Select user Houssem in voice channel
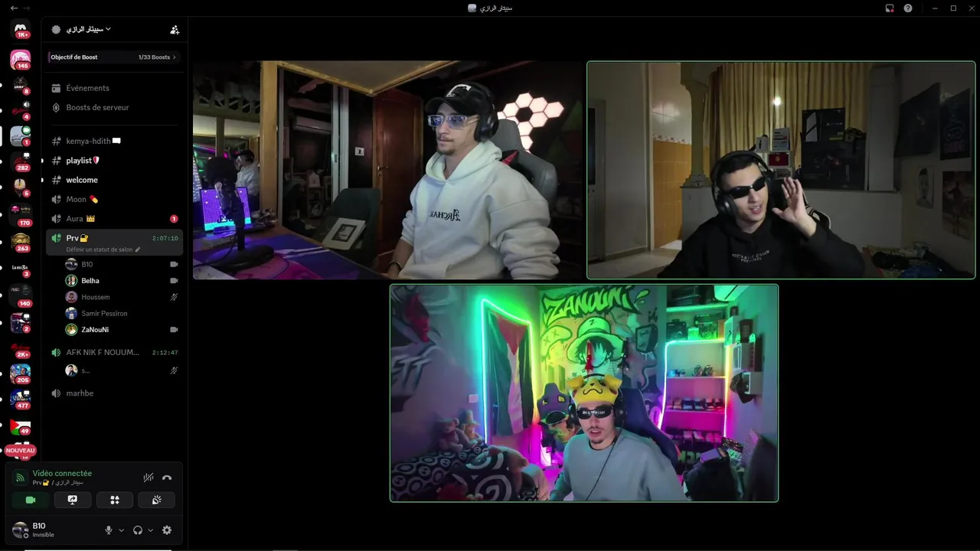This screenshot has height=551, width=980. click(x=122, y=297)
